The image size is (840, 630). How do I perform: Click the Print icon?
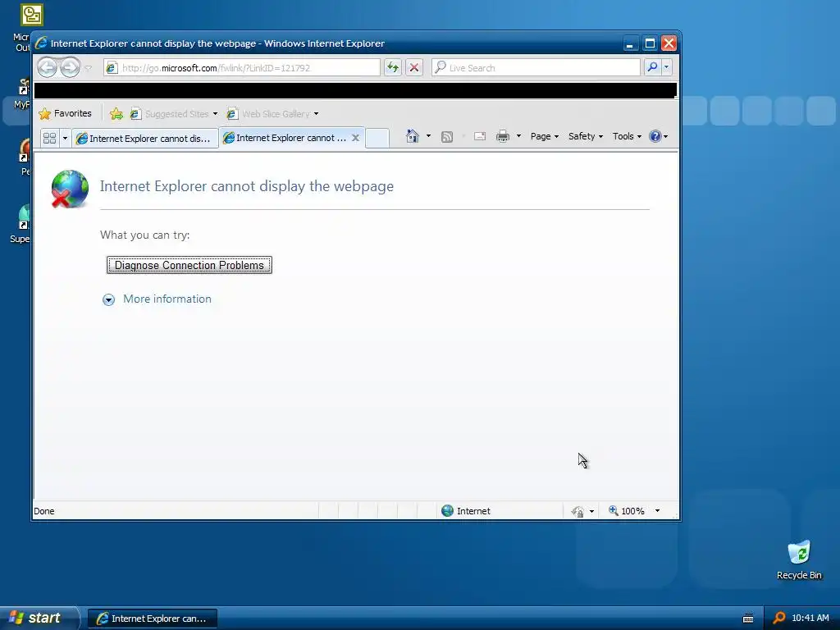(x=503, y=137)
